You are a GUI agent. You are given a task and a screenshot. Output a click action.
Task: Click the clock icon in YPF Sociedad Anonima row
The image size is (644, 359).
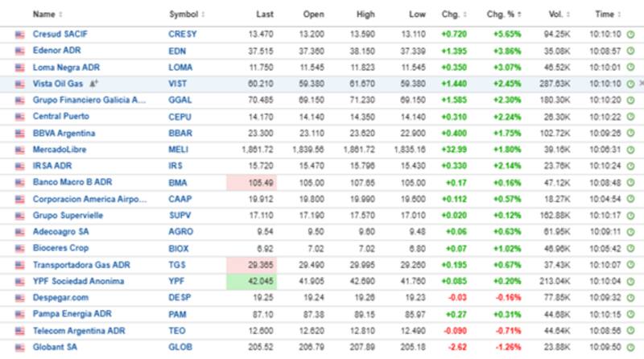coord(630,281)
